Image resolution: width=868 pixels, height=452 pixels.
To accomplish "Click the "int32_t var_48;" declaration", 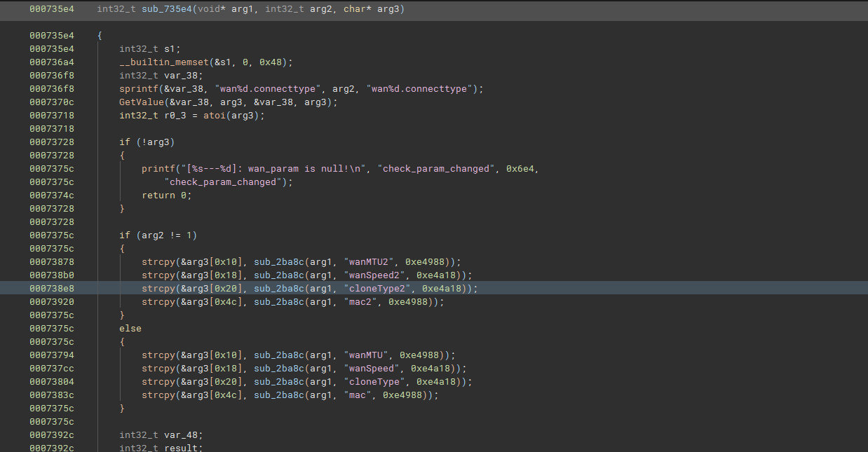I will 161,434.
